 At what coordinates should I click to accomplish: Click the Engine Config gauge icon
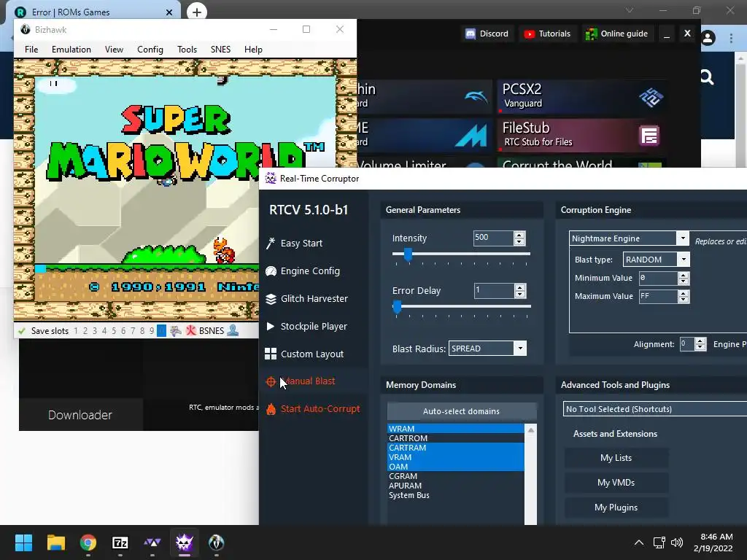point(271,271)
